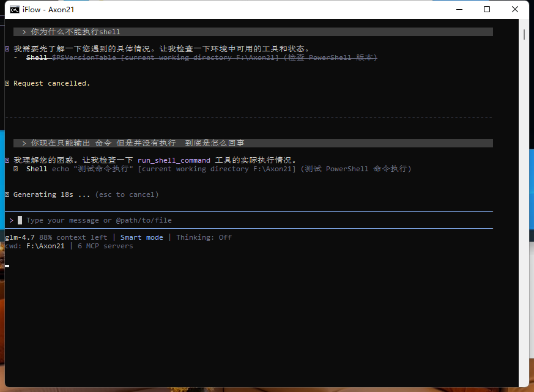The height and width of the screenshot is (392, 534).
Task: Select the '你现在只能输出 命令' prompt line
Action: (138, 143)
